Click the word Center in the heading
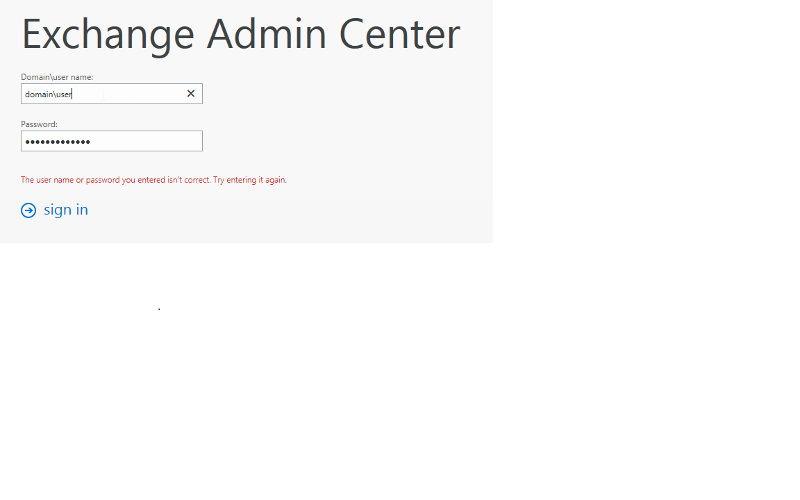Screen dimensions: 800x500 (x=399, y=34)
